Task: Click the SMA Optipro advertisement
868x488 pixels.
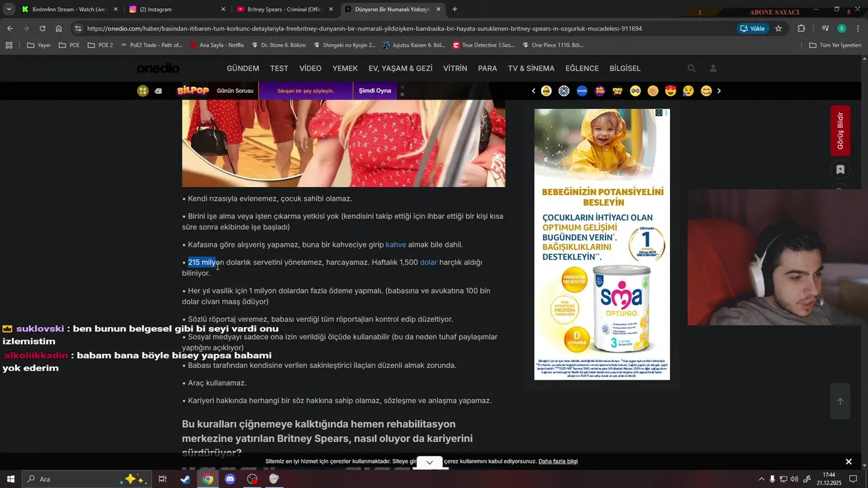Action: click(602, 245)
